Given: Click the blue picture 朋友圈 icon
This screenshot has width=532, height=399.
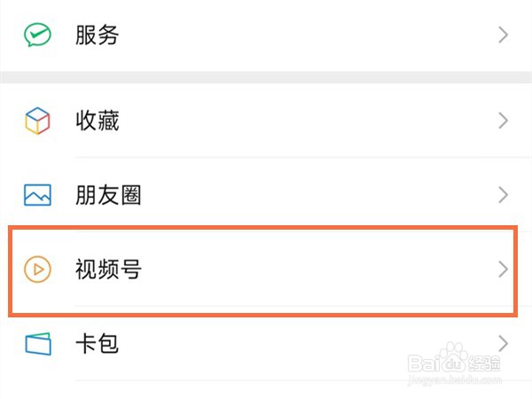Looking at the screenshot, I should pyautogui.click(x=37, y=195).
